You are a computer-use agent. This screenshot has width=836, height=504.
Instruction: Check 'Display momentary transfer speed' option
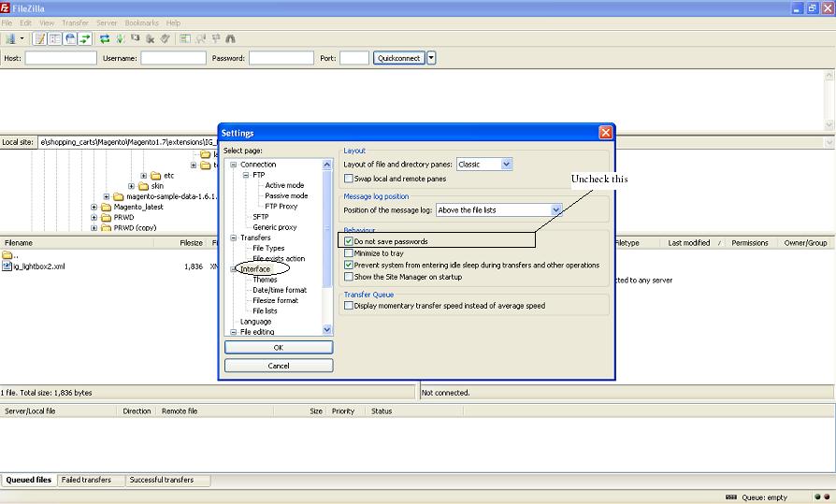(x=349, y=305)
